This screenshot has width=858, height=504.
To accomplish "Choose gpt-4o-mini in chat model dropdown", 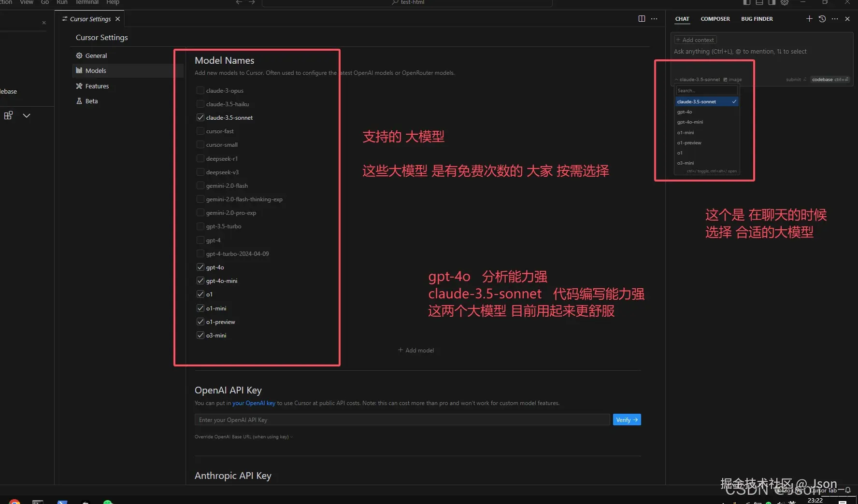I will click(707, 122).
